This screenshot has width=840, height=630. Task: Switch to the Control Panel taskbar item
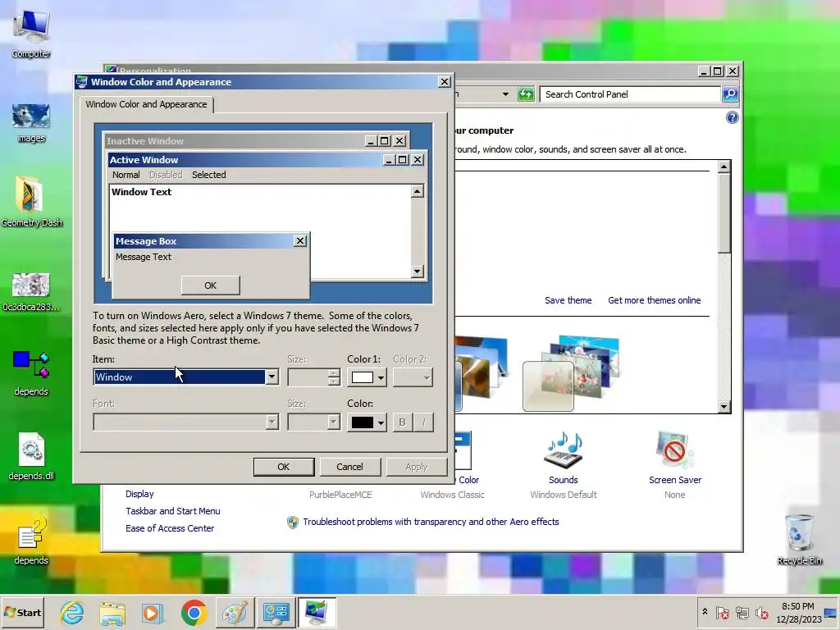tap(276, 612)
